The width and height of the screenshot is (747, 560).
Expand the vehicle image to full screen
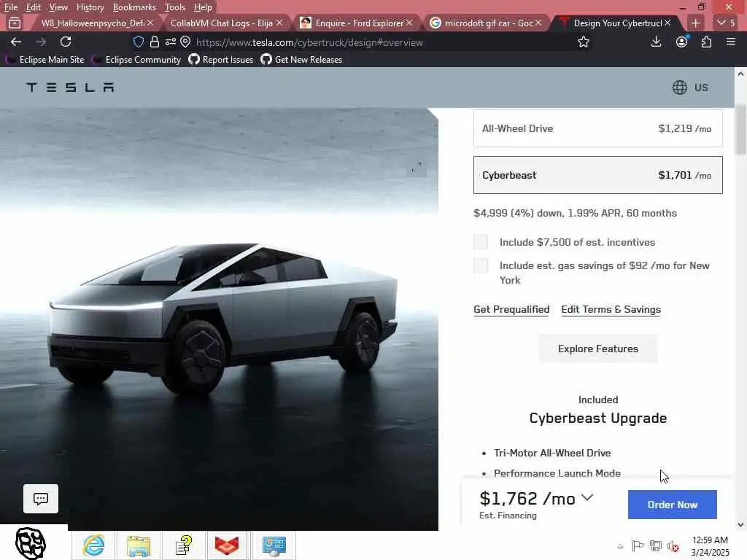coord(417,167)
